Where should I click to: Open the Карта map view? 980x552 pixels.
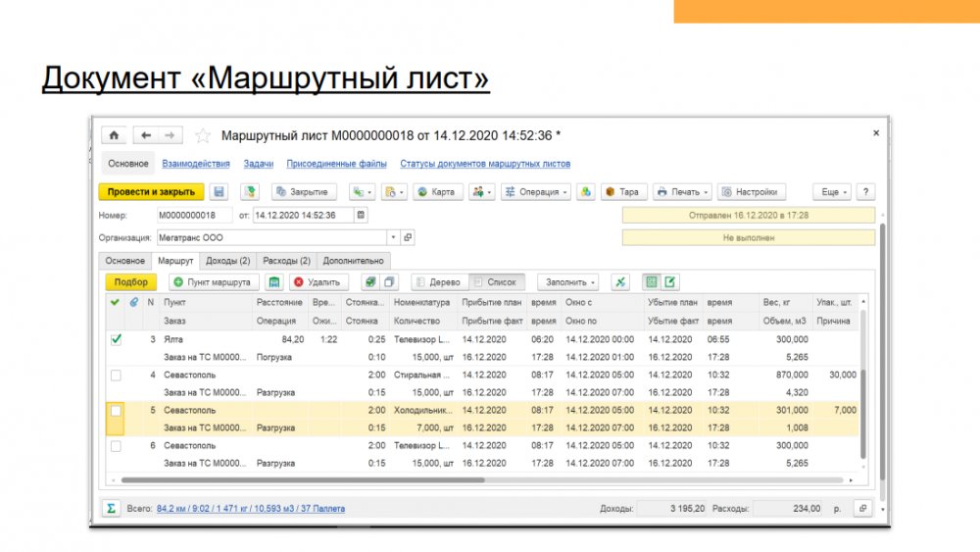coord(436,192)
